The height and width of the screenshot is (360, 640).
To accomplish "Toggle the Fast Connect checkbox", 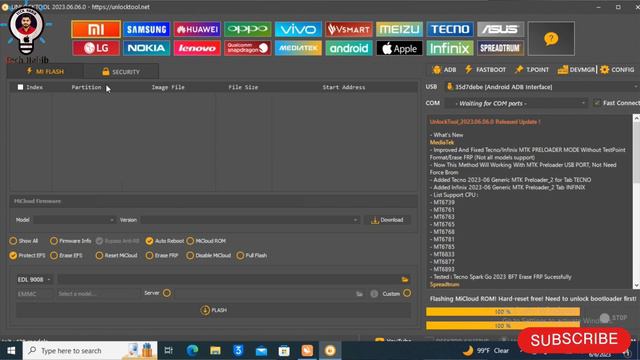I will tap(597, 103).
